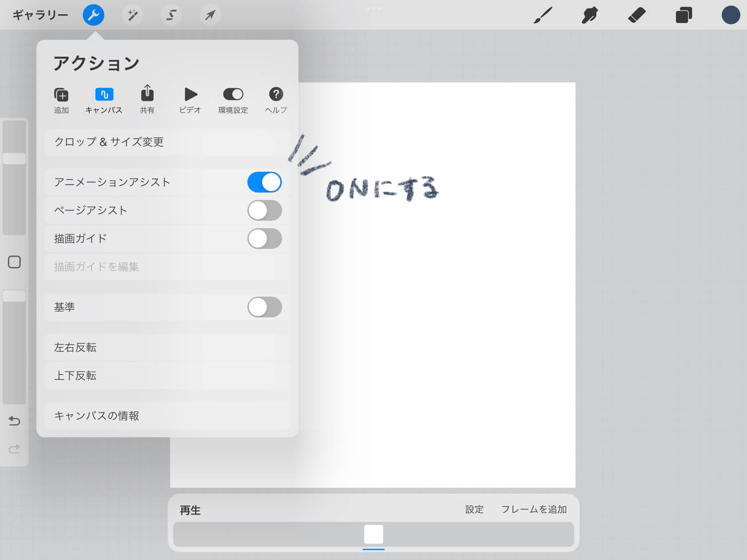Open animation 設定
Viewport: 747px width, 560px height.
pyautogui.click(x=474, y=509)
